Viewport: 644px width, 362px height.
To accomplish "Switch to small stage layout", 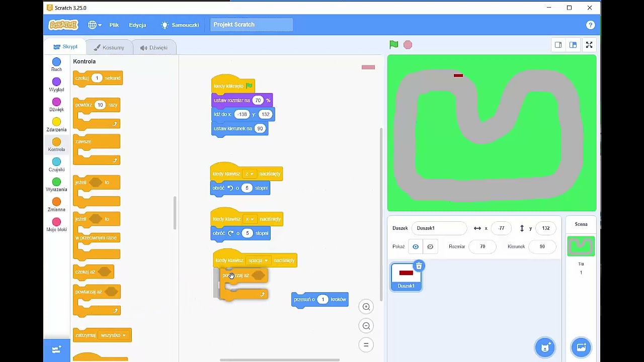I will 558,45.
